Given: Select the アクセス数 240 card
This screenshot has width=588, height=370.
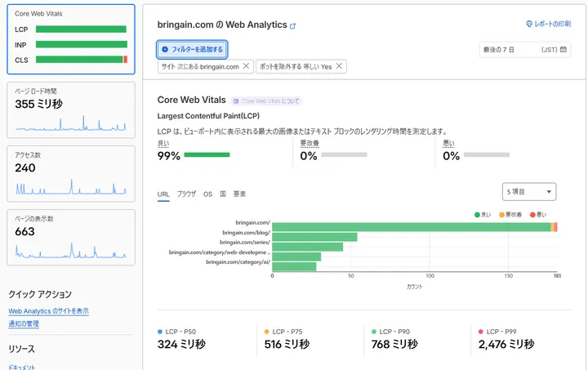Looking at the screenshot, I should click(71, 174).
